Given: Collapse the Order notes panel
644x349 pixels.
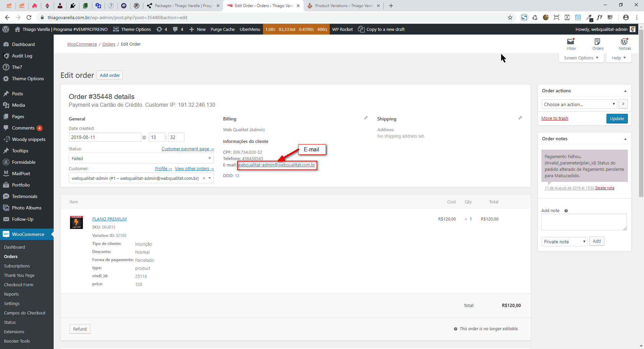Looking at the screenshot, I should (x=625, y=139).
